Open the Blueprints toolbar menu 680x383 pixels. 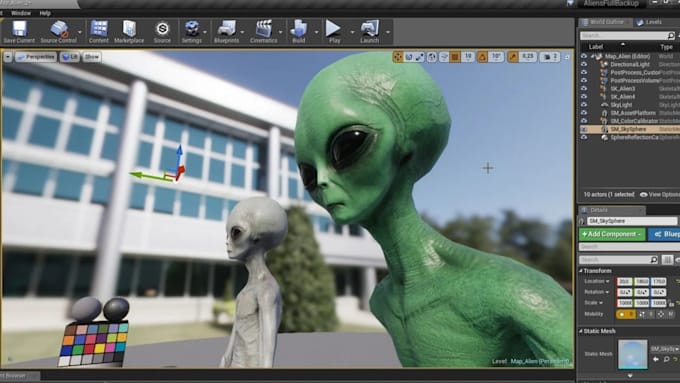point(226,32)
